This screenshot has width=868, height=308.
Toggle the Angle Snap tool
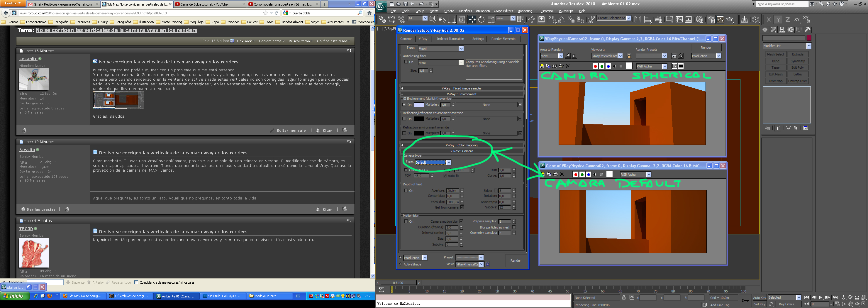(x=562, y=20)
